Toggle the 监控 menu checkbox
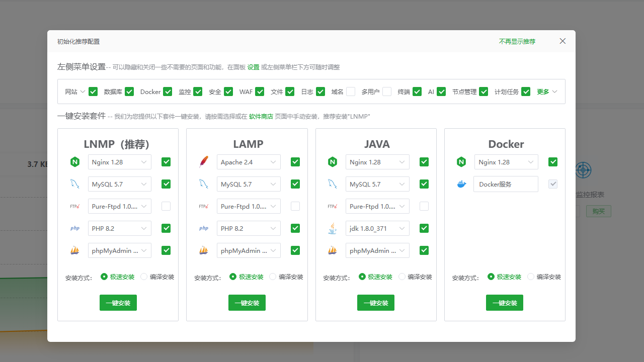This screenshot has width=644, height=362. click(198, 92)
